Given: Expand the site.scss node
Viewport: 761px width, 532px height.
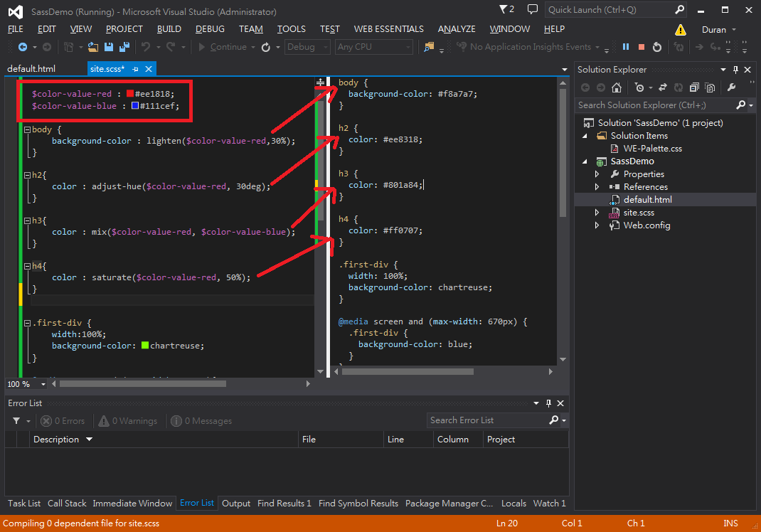Looking at the screenshot, I should (x=597, y=212).
